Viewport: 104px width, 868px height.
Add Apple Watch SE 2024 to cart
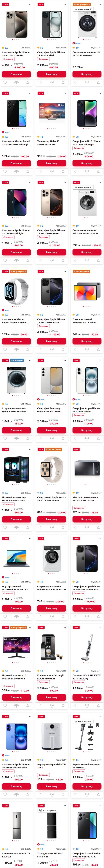(x=52, y=519)
